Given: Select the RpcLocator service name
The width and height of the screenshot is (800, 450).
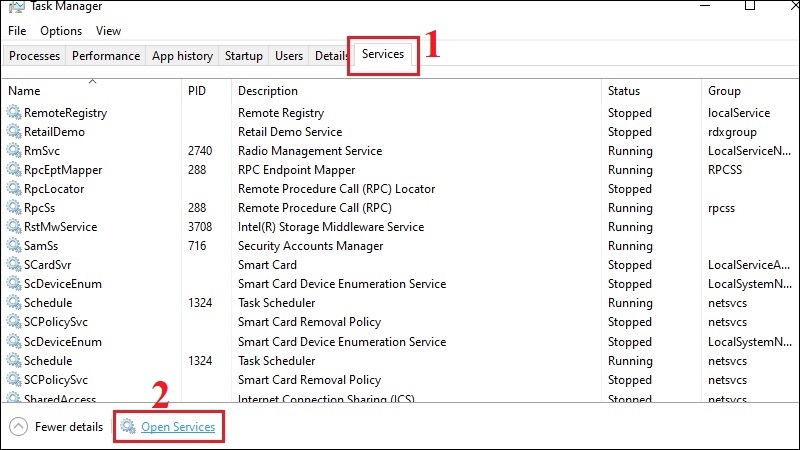Looking at the screenshot, I should point(54,189).
